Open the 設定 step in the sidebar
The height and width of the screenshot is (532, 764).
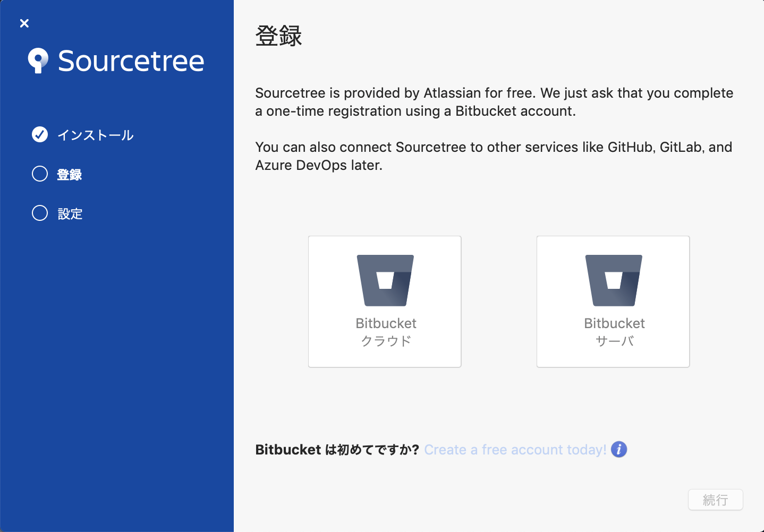click(x=70, y=213)
